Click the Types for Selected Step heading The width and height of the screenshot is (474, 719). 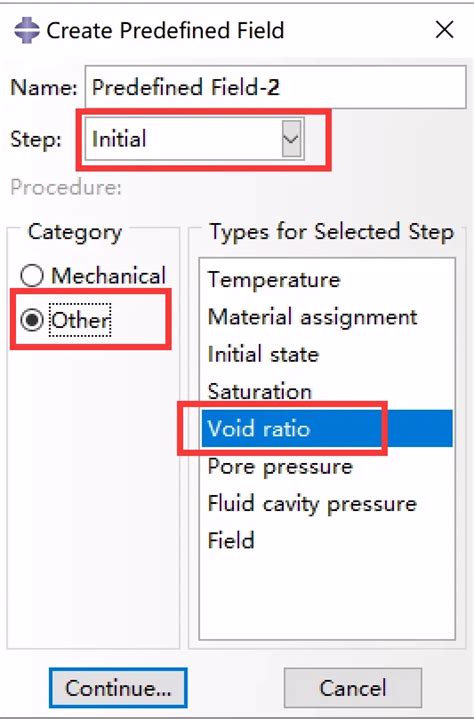[331, 232]
